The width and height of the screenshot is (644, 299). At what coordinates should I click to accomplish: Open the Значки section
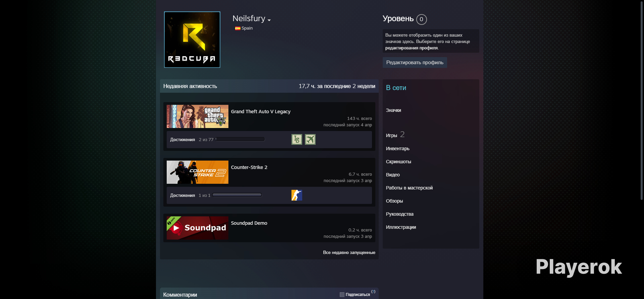point(393,110)
